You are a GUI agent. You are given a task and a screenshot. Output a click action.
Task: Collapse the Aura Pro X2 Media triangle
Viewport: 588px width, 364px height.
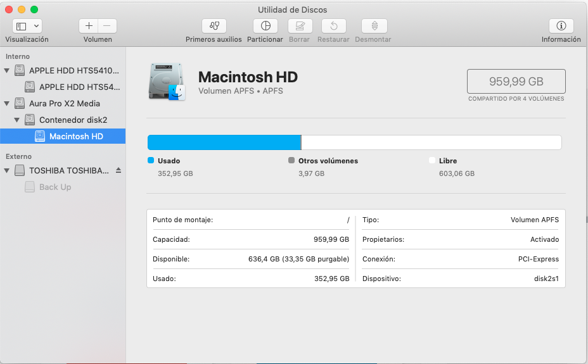(x=7, y=103)
